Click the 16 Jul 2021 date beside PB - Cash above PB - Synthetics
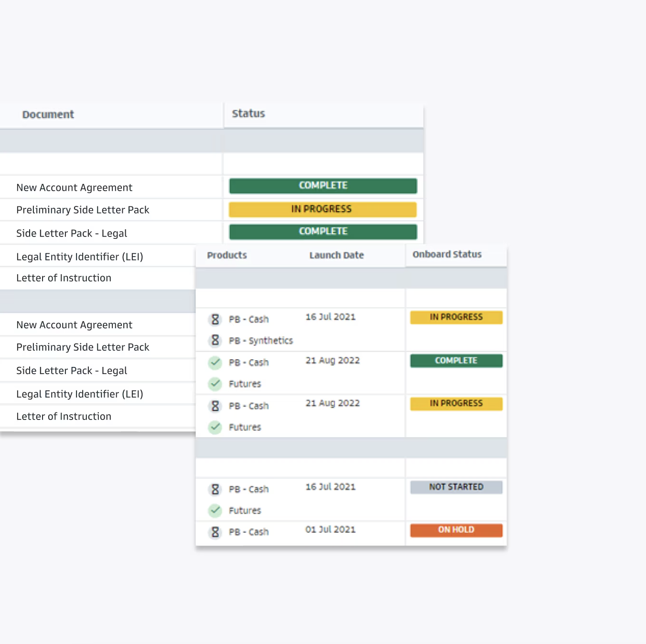Image resolution: width=646 pixels, height=644 pixels. (x=331, y=317)
